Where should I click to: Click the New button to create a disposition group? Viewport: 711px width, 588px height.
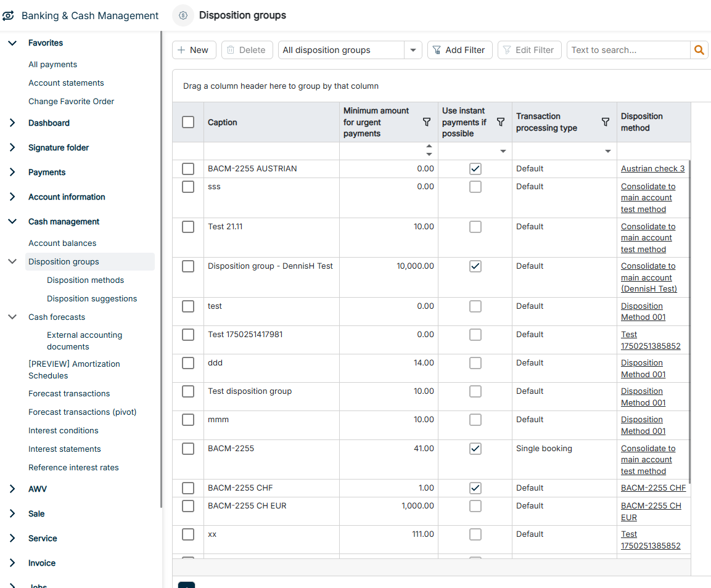coord(194,50)
